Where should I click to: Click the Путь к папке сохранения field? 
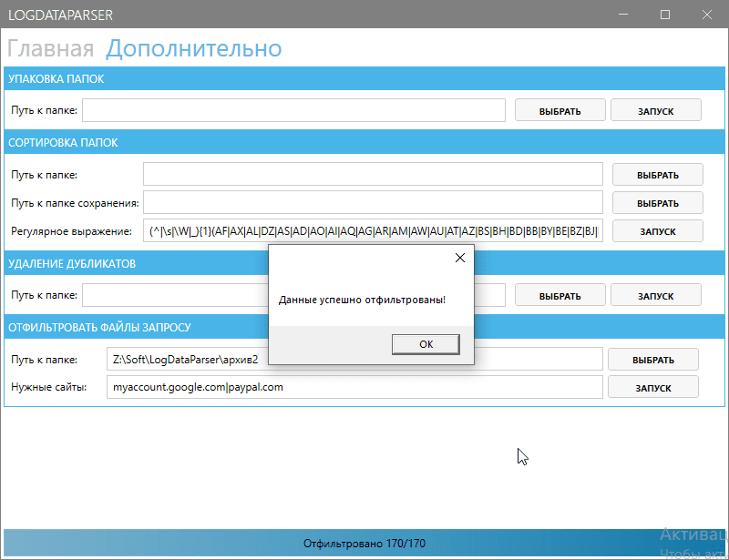374,202
